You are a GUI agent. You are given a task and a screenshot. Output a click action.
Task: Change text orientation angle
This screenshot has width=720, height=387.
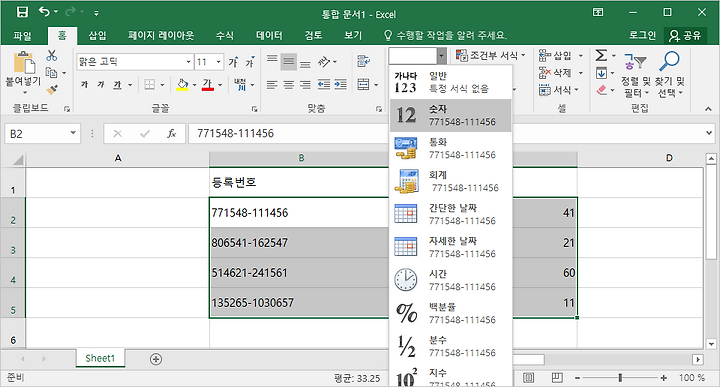pyautogui.click(x=325, y=62)
